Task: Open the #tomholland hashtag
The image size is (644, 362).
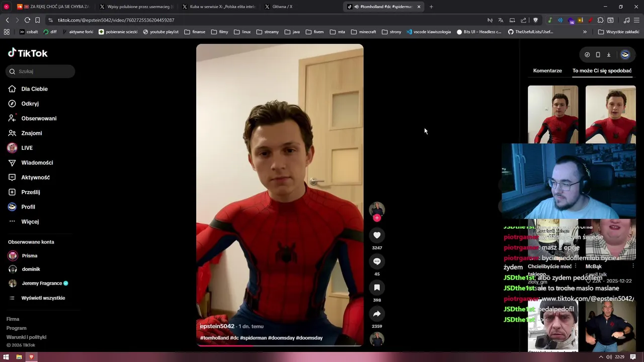Action: tap(214, 338)
